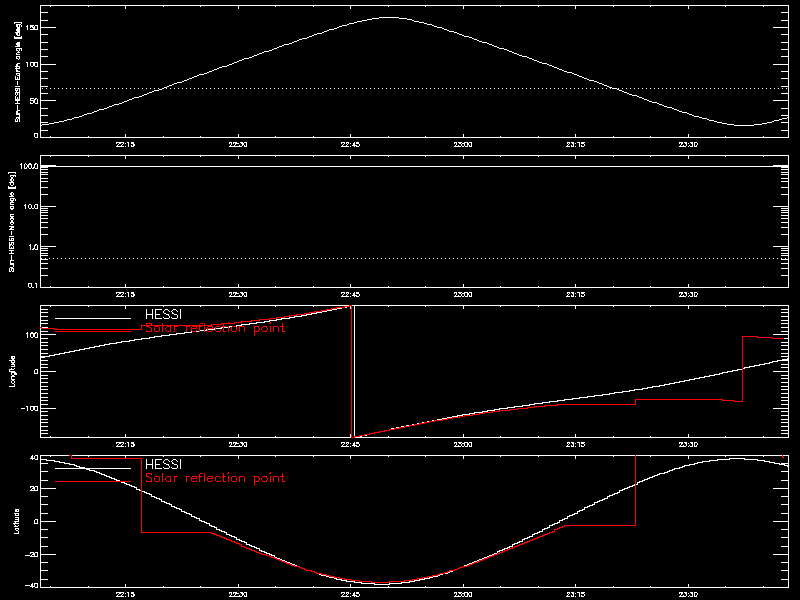This screenshot has height=600, width=800.
Task: Click the "Sun-HESSI-Noon angle [deg]" axis label
Action: [x=12, y=221]
